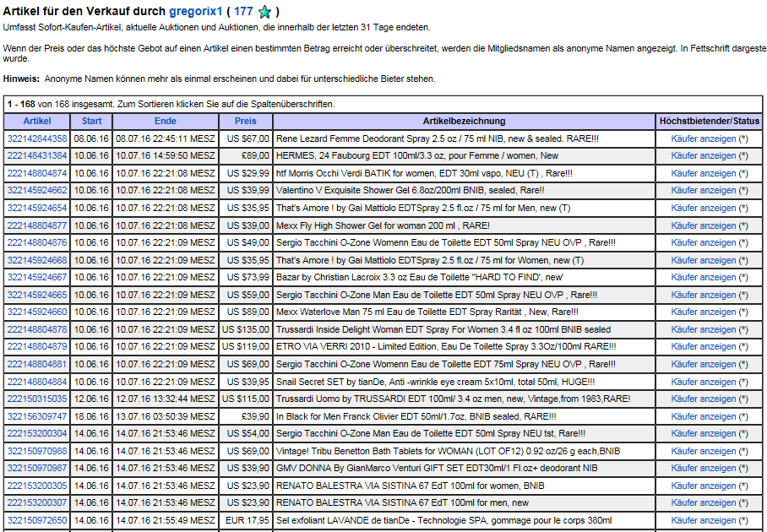Show buyer for VIA SISTINA 67 for men

704,503
